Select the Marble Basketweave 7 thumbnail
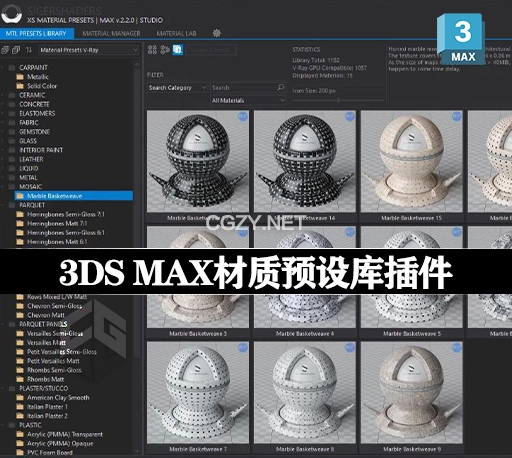The image size is (512, 458). tap(198, 392)
